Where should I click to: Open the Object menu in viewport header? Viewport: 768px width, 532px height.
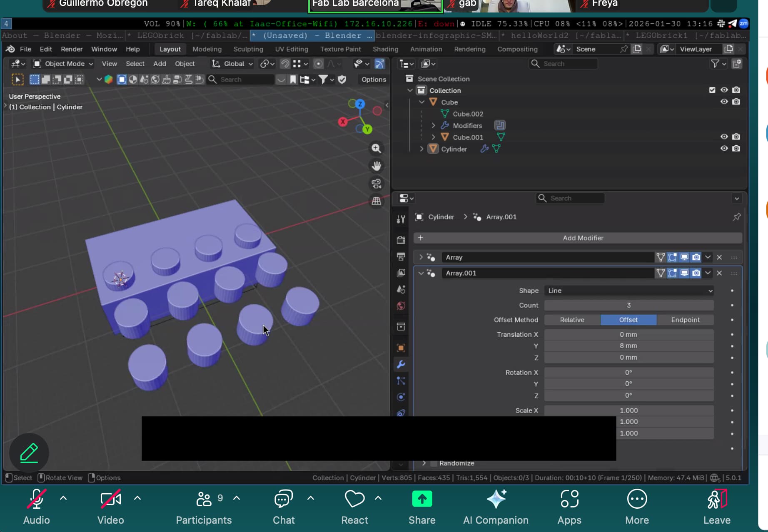click(x=185, y=64)
